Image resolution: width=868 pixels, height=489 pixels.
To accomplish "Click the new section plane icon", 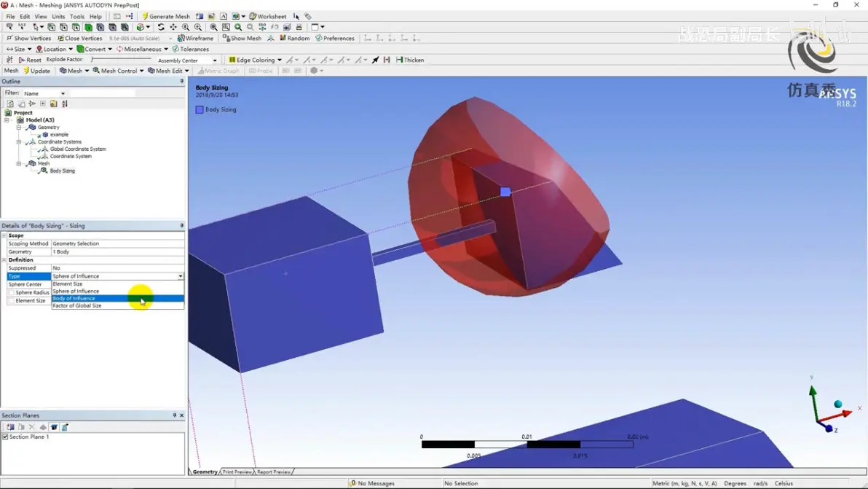I will pos(10,427).
